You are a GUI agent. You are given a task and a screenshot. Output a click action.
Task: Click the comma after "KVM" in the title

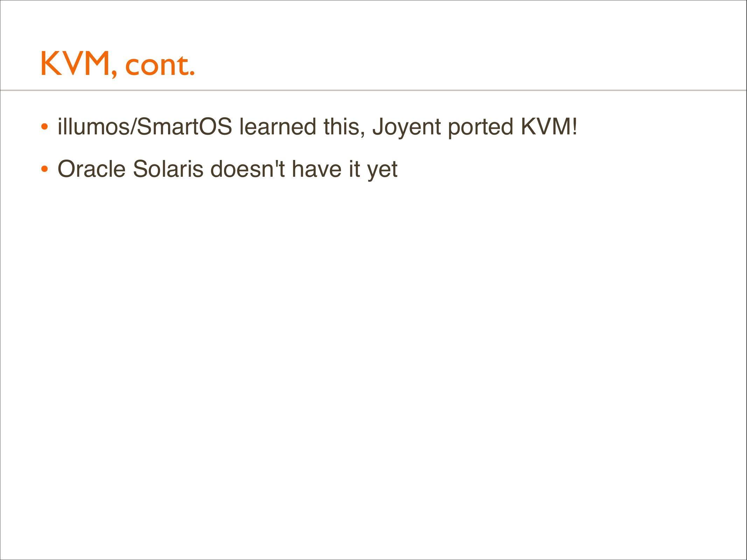[x=114, y=72]
